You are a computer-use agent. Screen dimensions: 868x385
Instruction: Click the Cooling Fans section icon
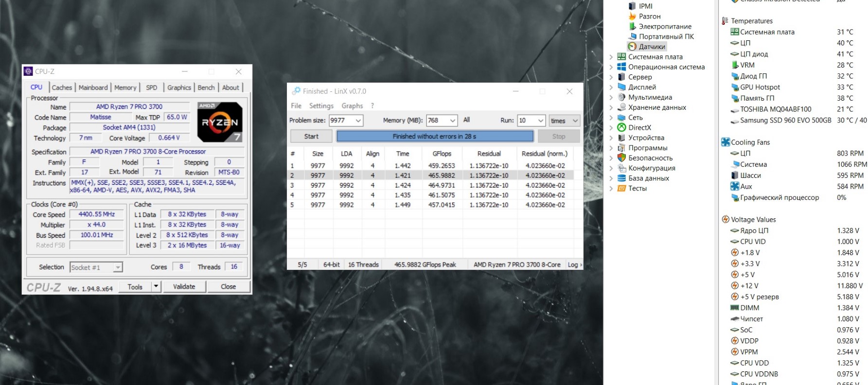(x=726, y=142)
